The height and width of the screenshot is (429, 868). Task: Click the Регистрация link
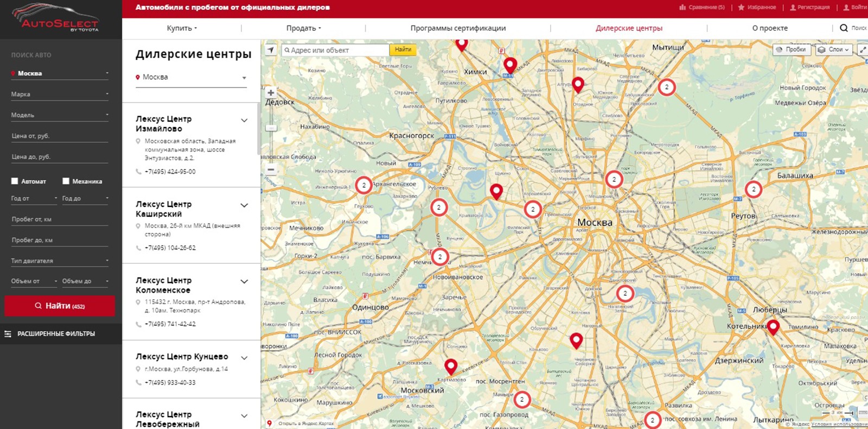pos(809,7)
